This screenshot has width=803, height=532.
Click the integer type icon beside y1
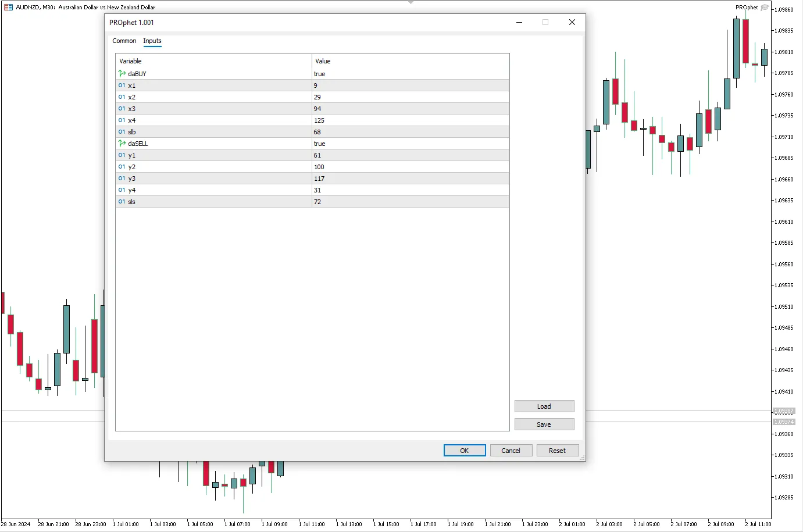pos(122,155)
